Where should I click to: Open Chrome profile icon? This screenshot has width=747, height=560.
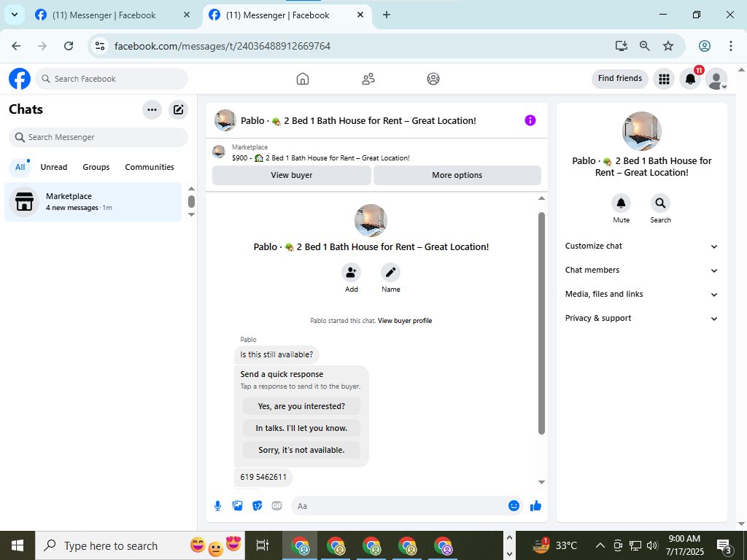[705, 46]
